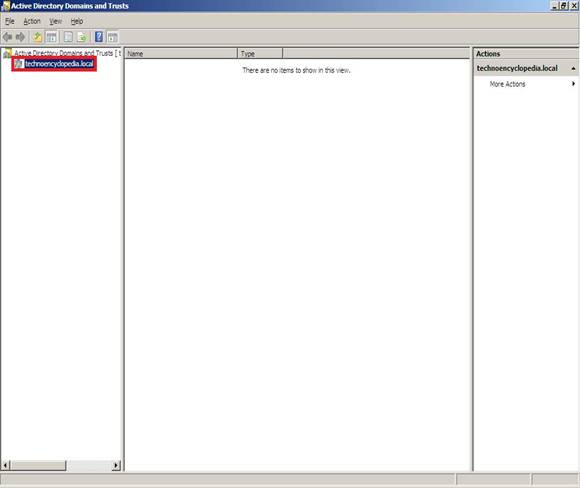Open the Help menu
This screenshot has width=580, height=488.
(x=77, y=21)
